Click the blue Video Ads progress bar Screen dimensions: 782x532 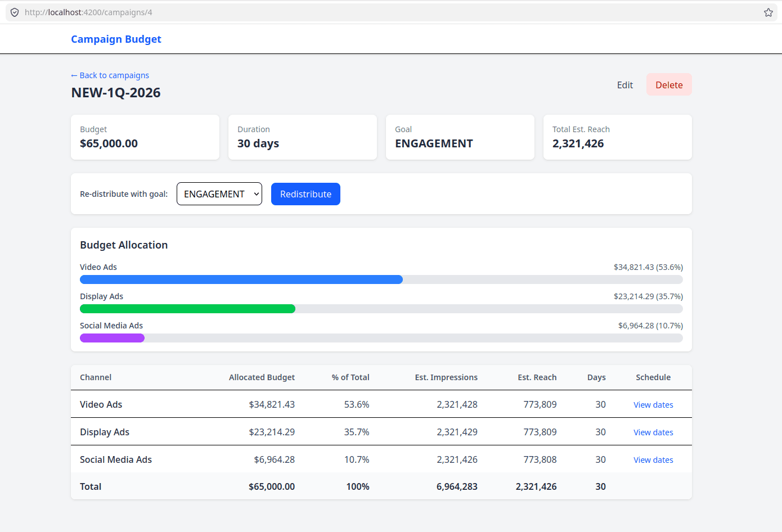pos(241,279)
